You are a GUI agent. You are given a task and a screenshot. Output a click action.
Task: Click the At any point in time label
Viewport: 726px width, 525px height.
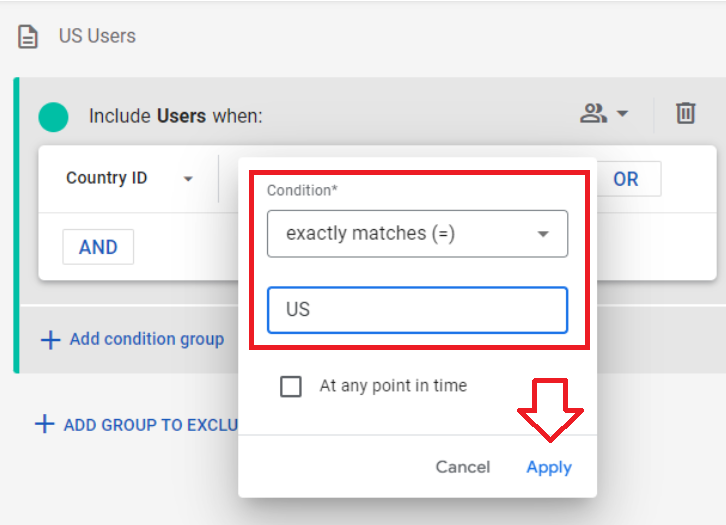pos(393,386)
